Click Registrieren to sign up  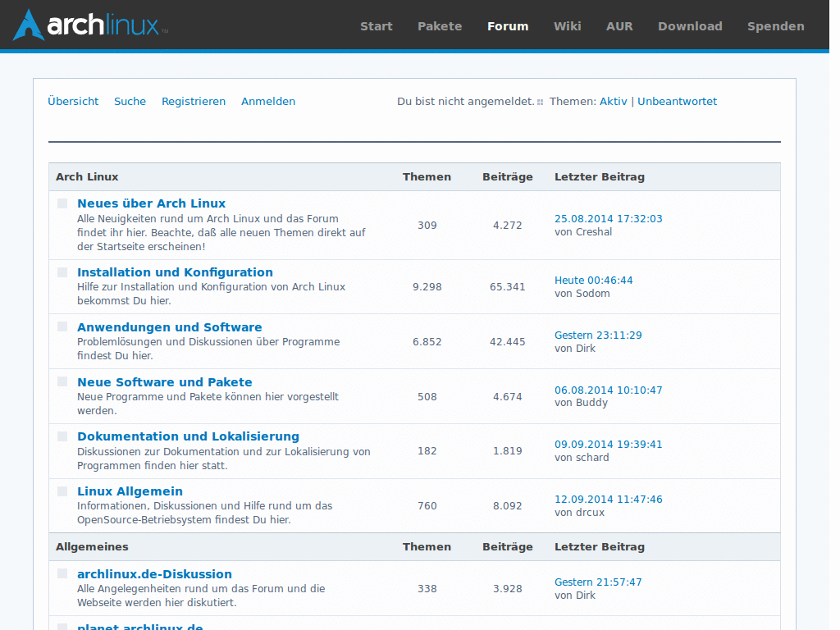[194, 101]
